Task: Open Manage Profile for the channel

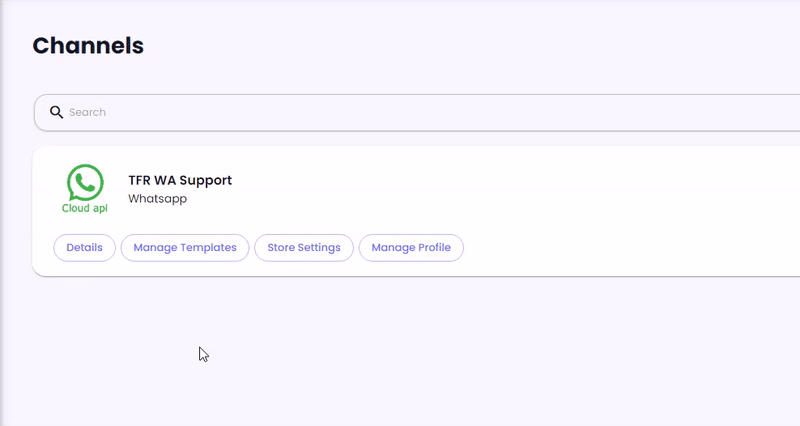Action: pyautogui.click(x=411, y=247)
